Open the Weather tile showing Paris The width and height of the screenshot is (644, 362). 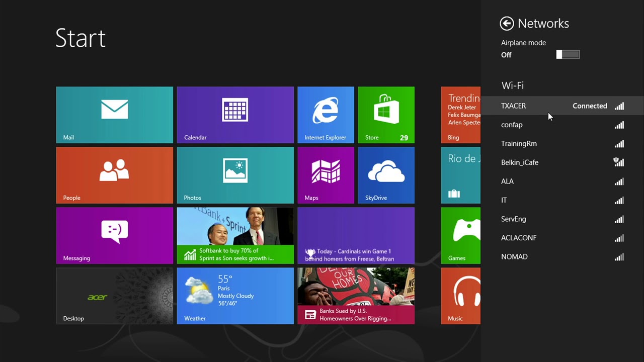(x=235, y=296)
